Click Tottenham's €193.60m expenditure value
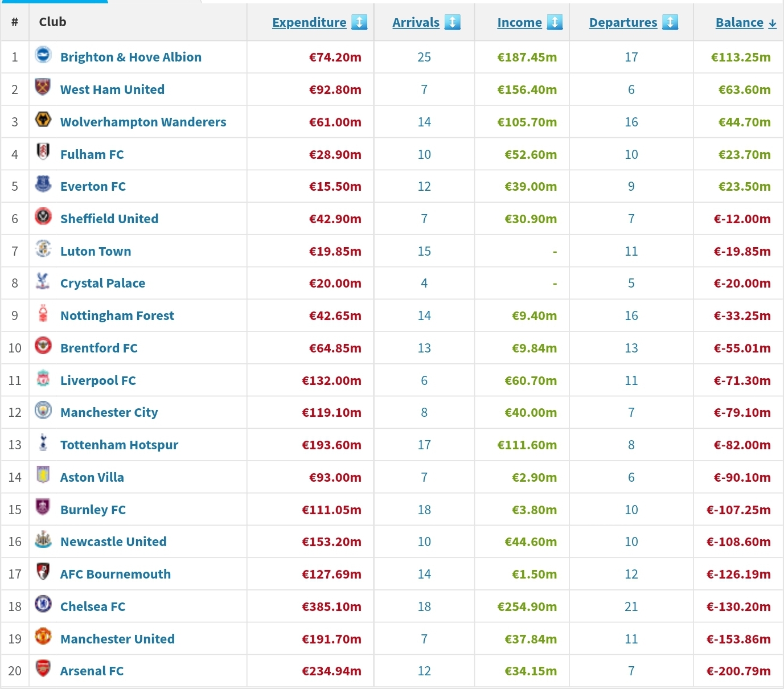Image resolution: width=784 pixels, height=689 pixels. [331, 445]
